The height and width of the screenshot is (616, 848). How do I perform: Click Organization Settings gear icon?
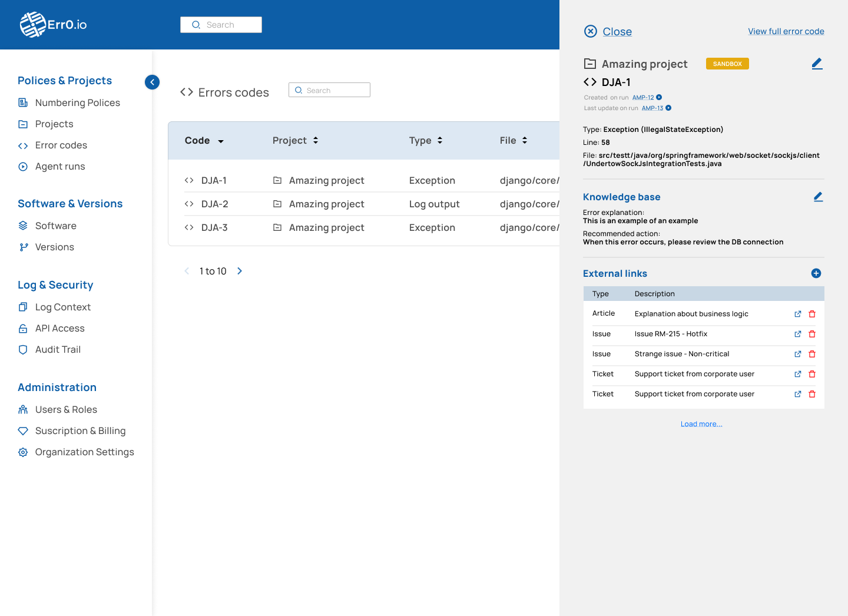pos(23,452)
